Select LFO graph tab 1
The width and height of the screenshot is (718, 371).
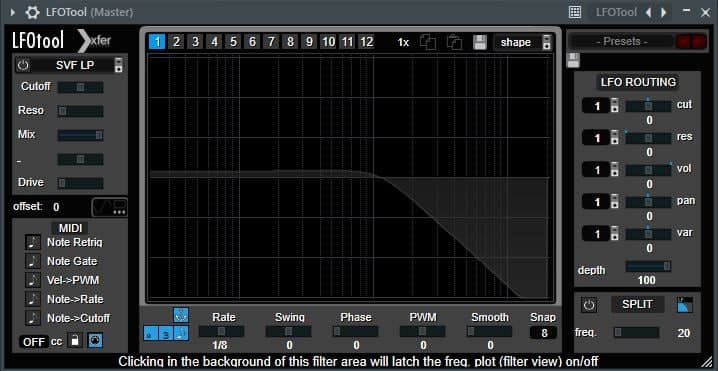click(x=157, y=42)
